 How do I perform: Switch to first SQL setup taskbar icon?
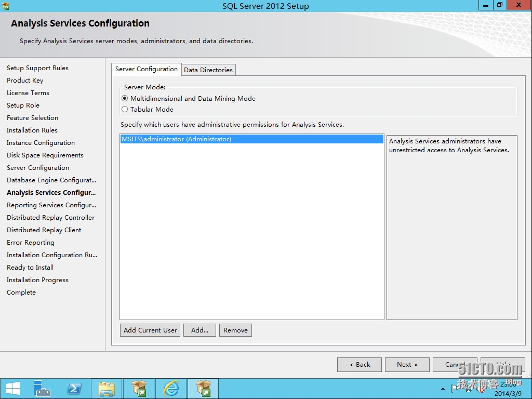point(139,389)
